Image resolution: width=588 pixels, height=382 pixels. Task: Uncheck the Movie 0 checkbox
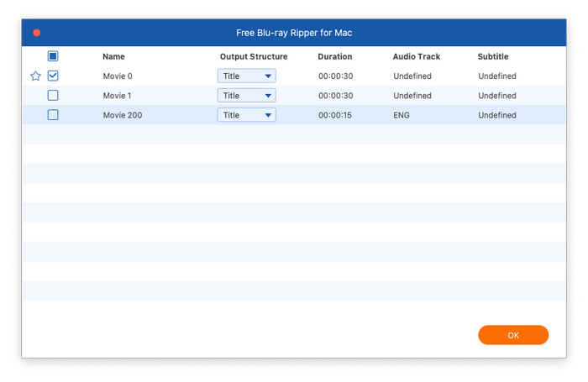pos(53,76)
